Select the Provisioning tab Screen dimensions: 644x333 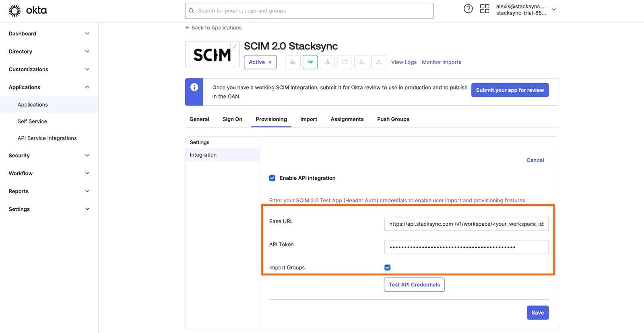tap(271, 119)
